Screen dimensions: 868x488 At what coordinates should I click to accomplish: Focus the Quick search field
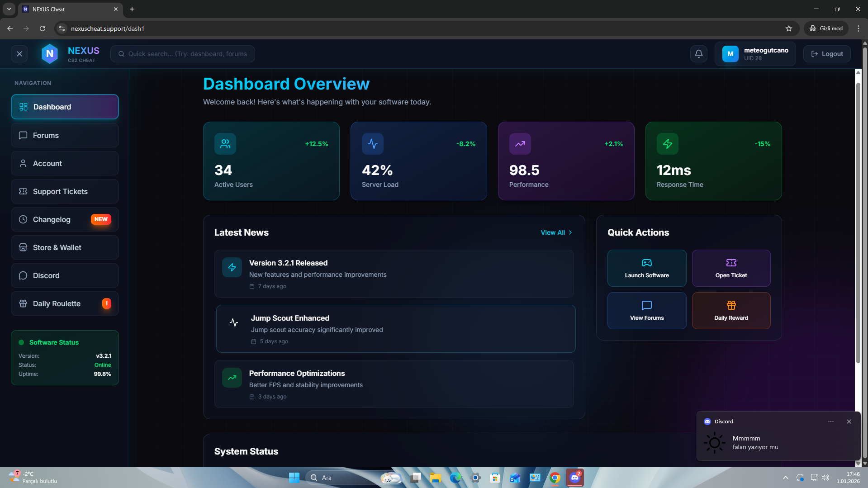pos(183,54)
